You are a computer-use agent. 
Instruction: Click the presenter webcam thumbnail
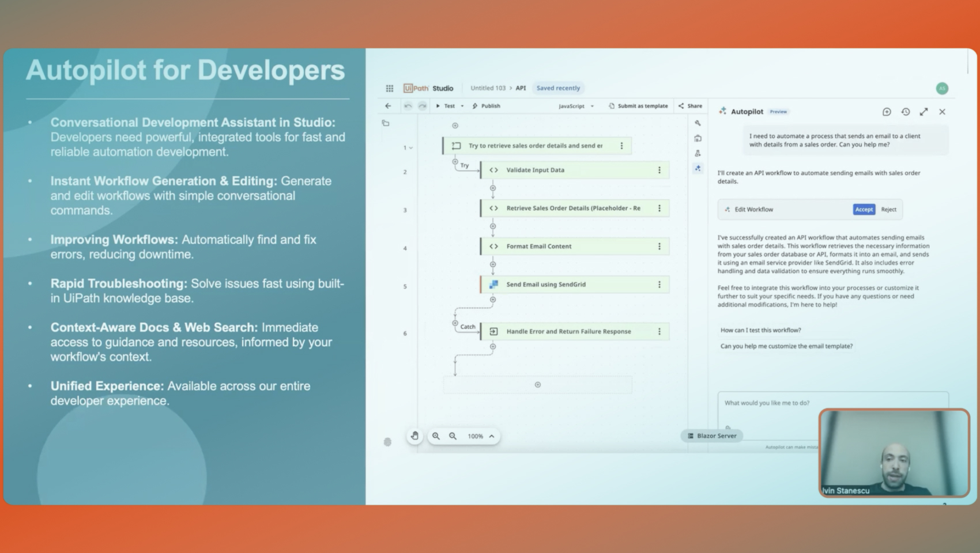pos(894,453)
